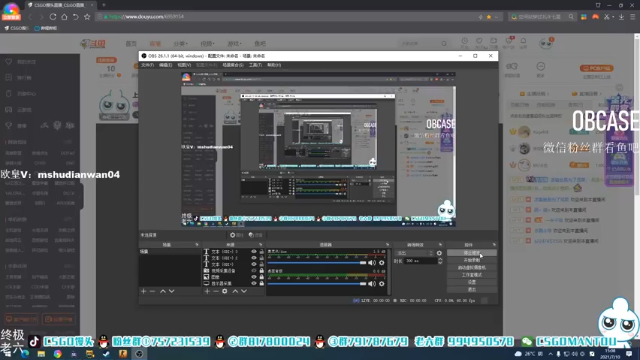This screenshot has height=360, width=640.
Task: Open OBS 帮助(H) menu
Action: (x=274, y=65)
